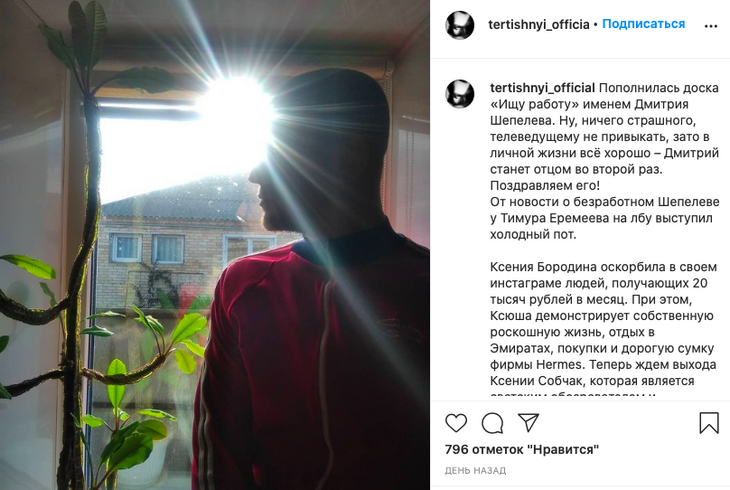This screenshot has height=490, width=730.
Task: Share the post with the paper plane icon
Action: click(x=528, y=422)
